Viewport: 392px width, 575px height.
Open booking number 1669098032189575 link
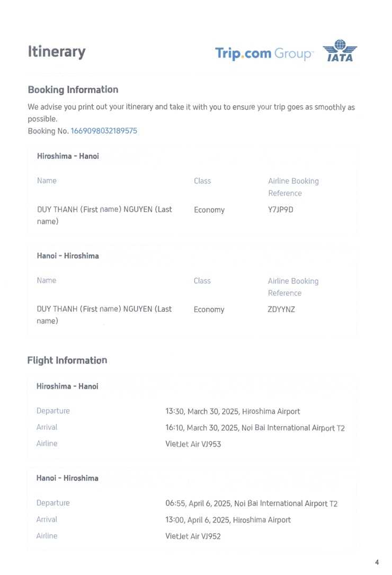point(104,131)
